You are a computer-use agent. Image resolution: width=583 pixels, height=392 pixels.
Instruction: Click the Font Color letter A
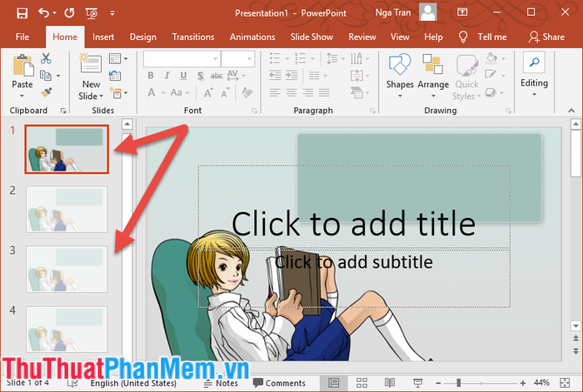pyautogui.click(x=152, y=92)
